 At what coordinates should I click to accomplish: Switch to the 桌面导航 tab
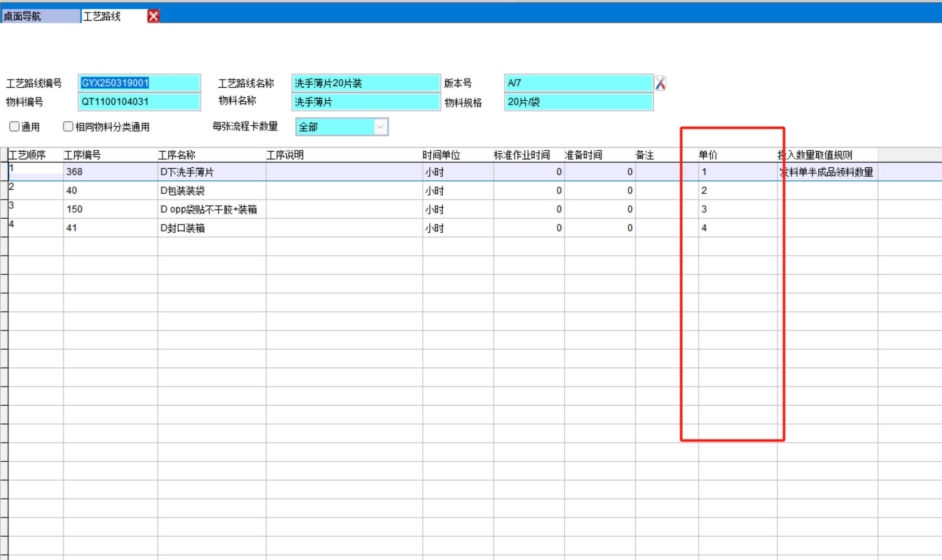pos(39,16)
